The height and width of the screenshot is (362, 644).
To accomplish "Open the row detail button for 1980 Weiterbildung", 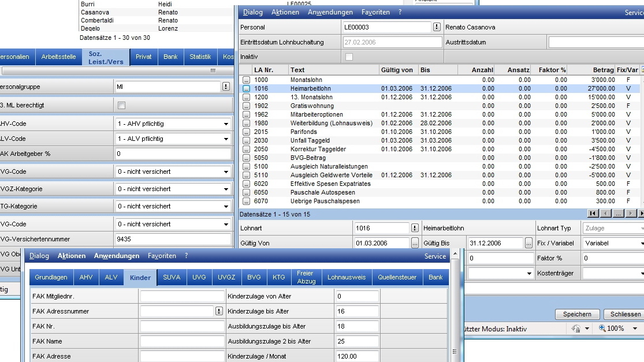I will (246, 123).
